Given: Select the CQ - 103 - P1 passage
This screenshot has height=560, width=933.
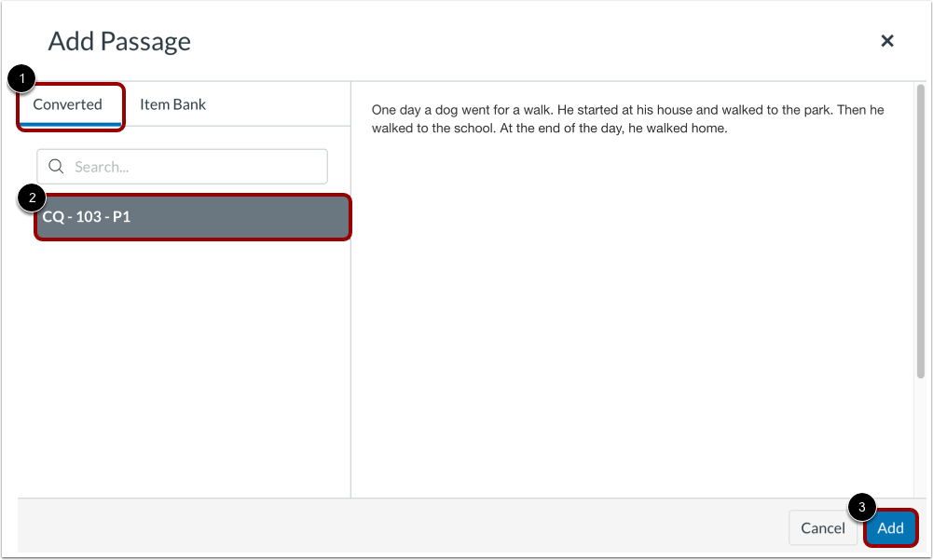Looking at the screenshot, I should (193, 217).
